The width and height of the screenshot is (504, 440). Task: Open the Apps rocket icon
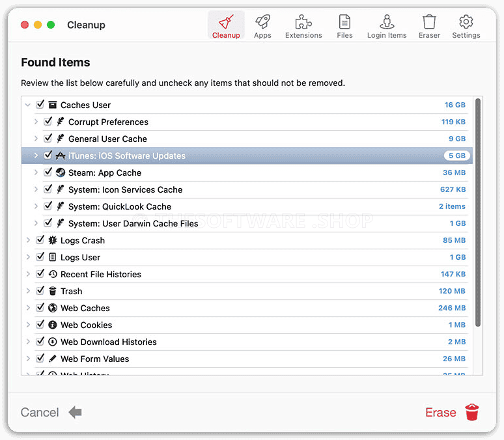(x=262, y=22)
